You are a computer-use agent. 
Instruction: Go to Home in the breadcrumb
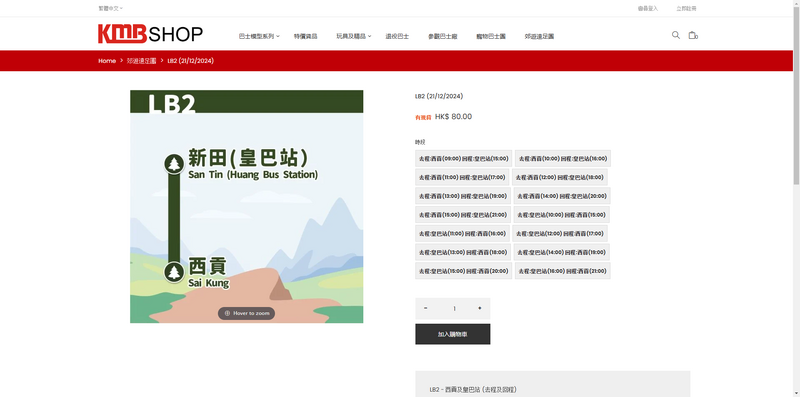pos(107,61)
